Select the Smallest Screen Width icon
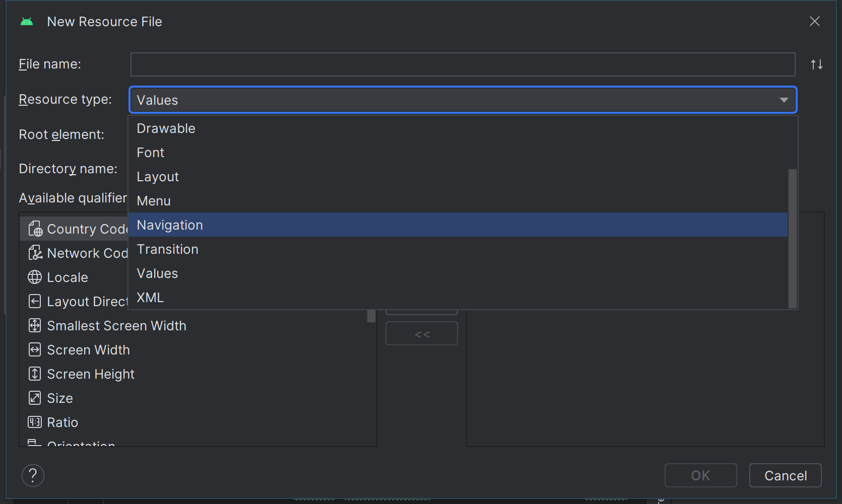 (35, 325)
